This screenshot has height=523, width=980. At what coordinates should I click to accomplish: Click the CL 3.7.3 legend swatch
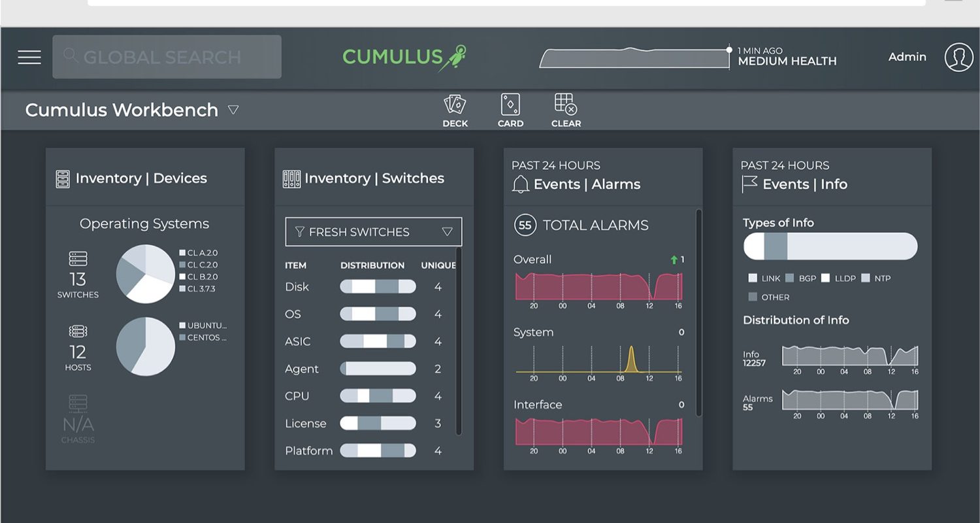pos(182,288)
